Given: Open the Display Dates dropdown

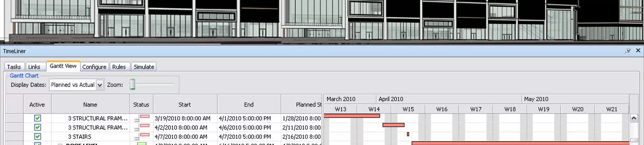Looking at the screenshot, I should coord(100,85).
